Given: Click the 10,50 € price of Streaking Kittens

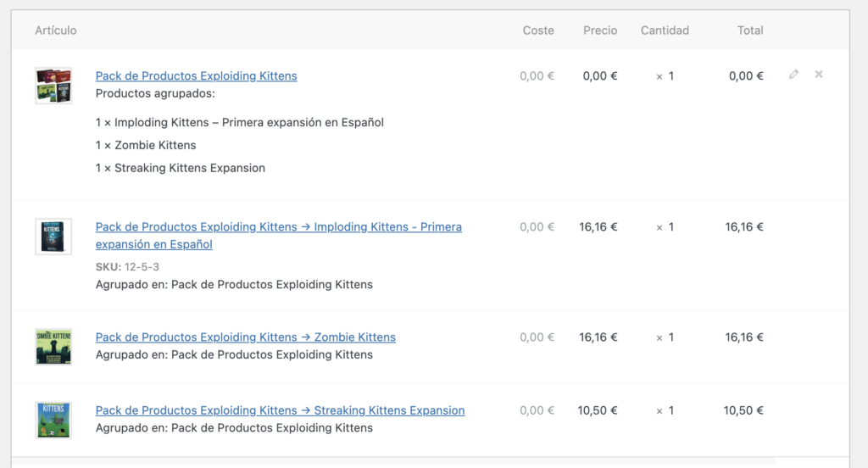Looking at the screenshot, I should click(x=598, y=410).
